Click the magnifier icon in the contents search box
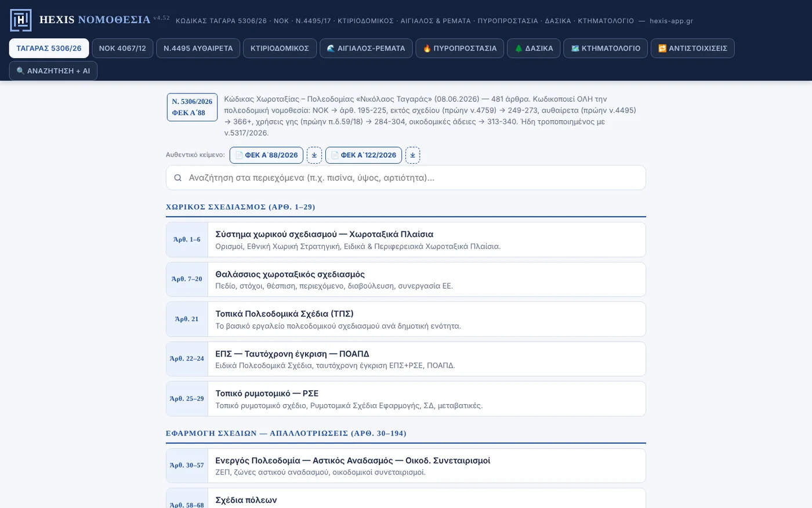Viewport: 812px width, 508px height. [x=178, y=178]
